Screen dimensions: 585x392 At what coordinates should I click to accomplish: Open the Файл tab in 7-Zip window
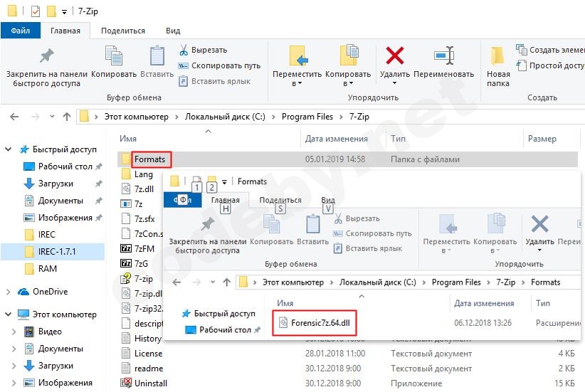[x=20, y=31]
